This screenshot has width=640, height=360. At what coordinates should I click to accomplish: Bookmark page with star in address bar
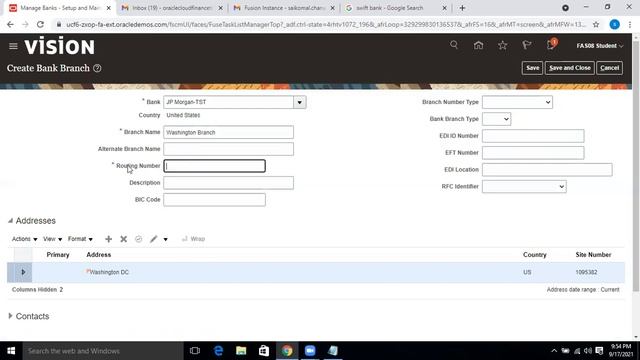[596, 24]
